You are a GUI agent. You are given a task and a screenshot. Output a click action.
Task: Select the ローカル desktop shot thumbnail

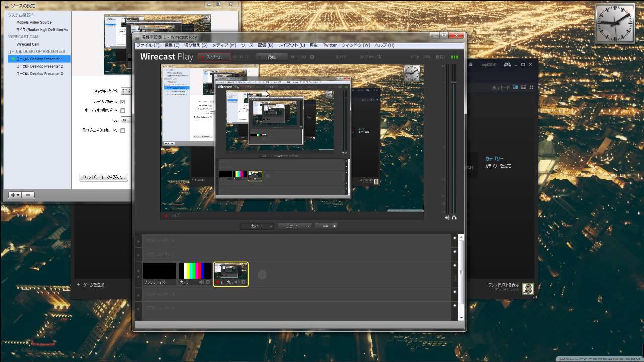tap(231, 274)
